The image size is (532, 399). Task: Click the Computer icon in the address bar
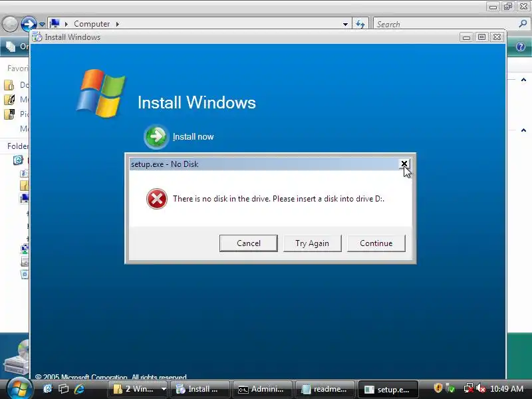click(x=55, y=24)
